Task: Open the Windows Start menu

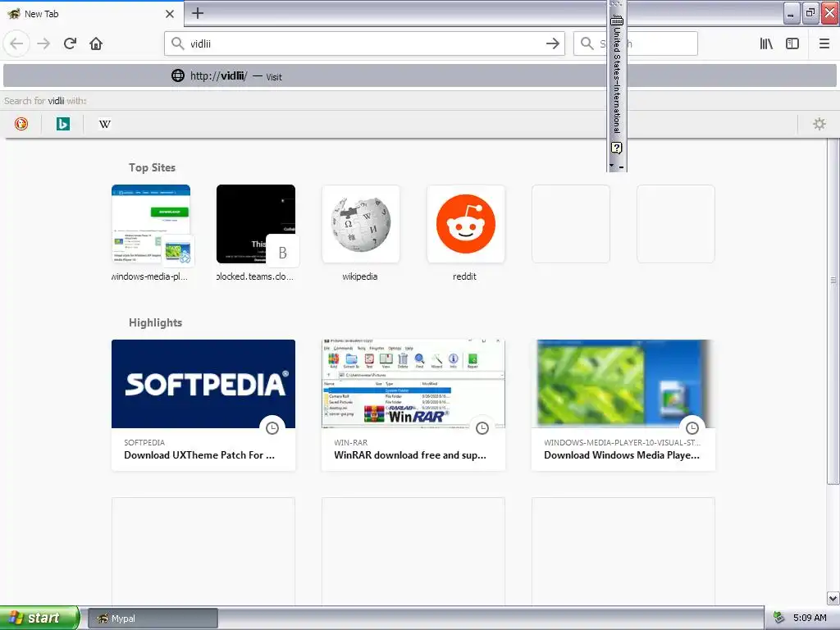Action: click(39, 618)
